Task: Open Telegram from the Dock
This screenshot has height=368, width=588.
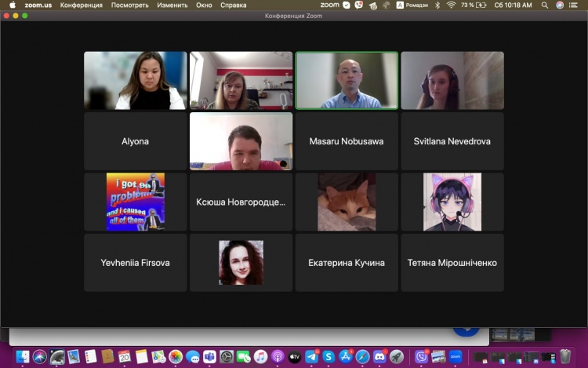Action: 311,357
